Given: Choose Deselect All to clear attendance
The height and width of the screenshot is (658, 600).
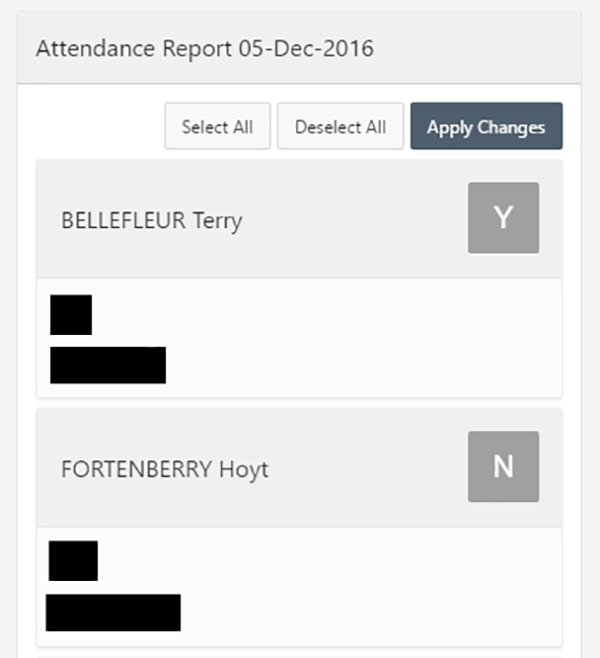Looking at the screenshot, I should click(x=340, y=126).
